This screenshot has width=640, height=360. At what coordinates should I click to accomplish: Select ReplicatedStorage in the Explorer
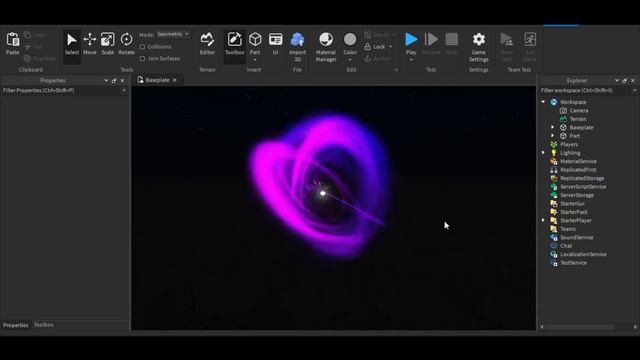click(582, 178)
